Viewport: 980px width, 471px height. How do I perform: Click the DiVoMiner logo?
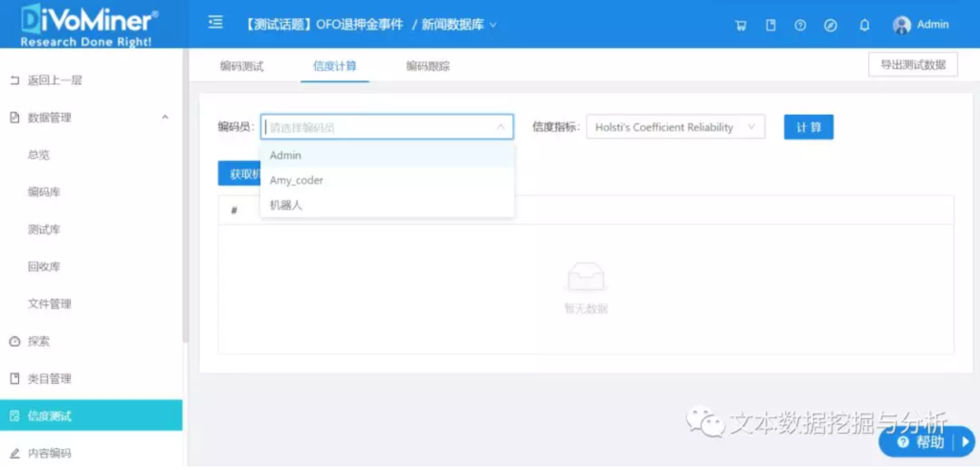pyautogui.click(x=90, y=24)
